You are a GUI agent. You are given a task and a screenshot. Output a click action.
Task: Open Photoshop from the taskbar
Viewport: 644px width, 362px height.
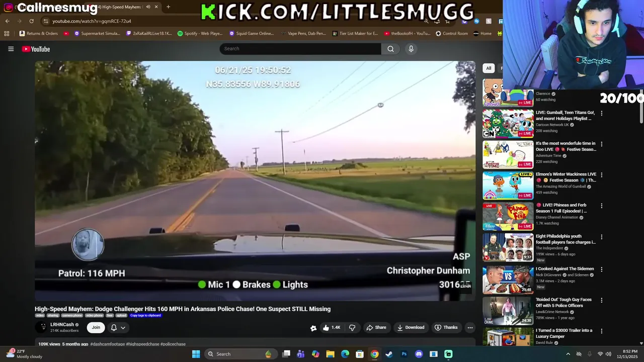(x=404, y=354)
